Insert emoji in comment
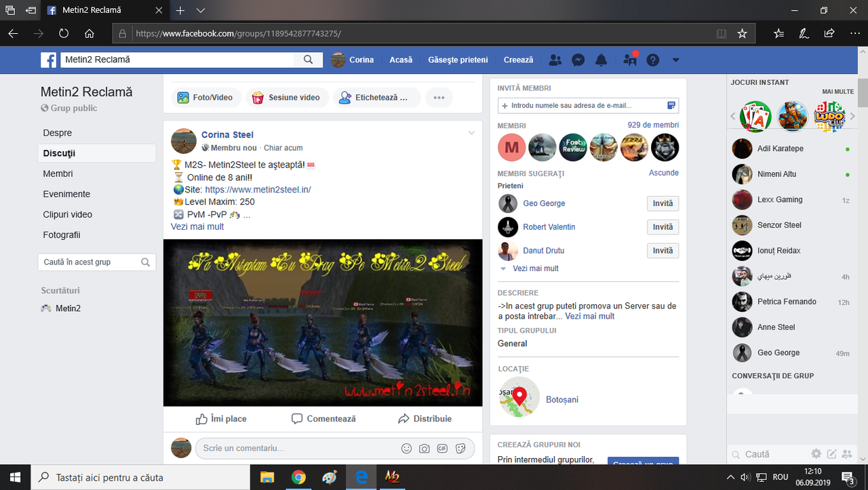Image resolution: width=868 pixels, height=490 pixels. 407,448
